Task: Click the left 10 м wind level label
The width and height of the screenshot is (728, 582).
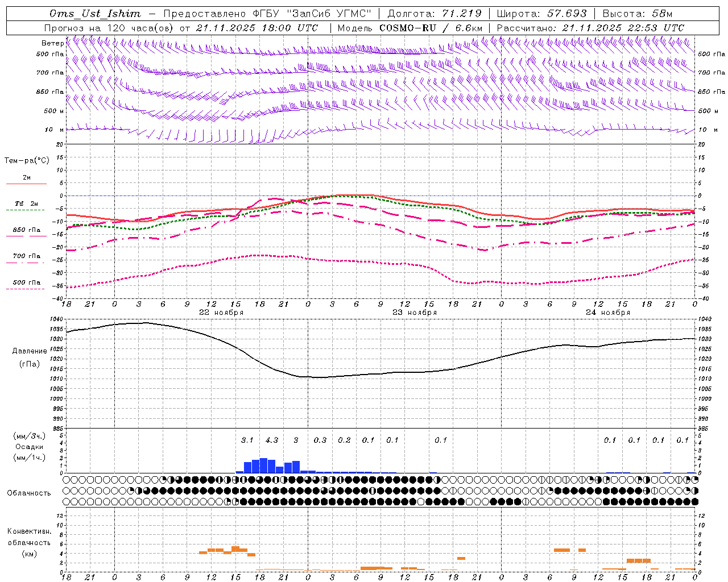Action: (x=54, y=130)
